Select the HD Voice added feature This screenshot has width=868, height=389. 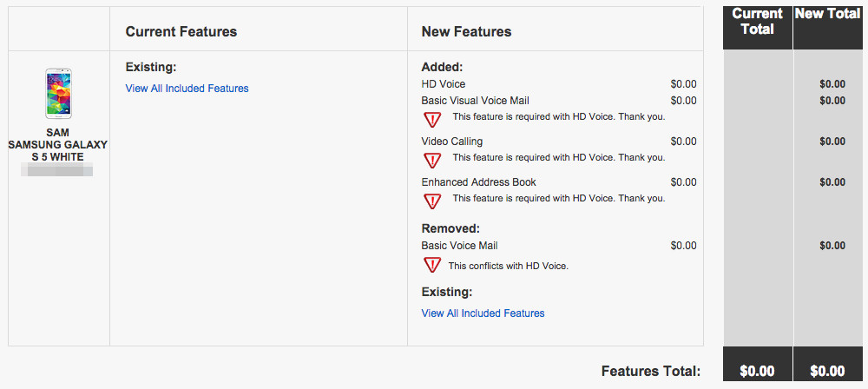(x=444, y=84)
